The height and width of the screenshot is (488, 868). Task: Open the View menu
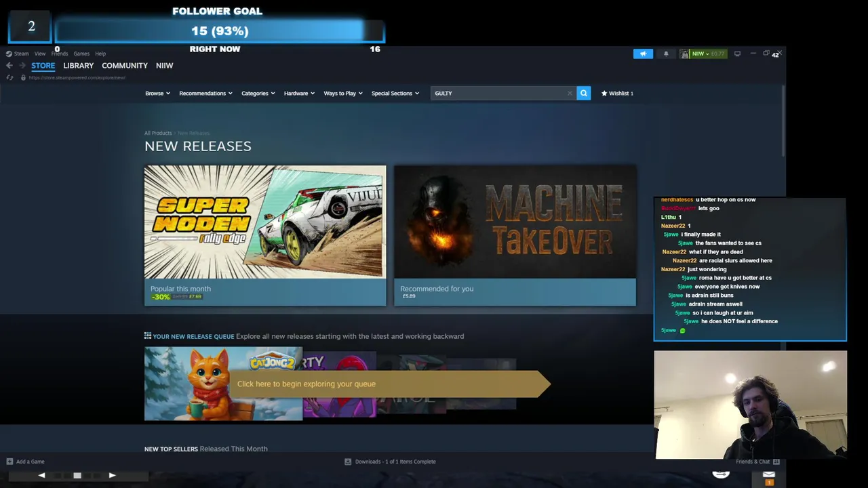[40, 54]
